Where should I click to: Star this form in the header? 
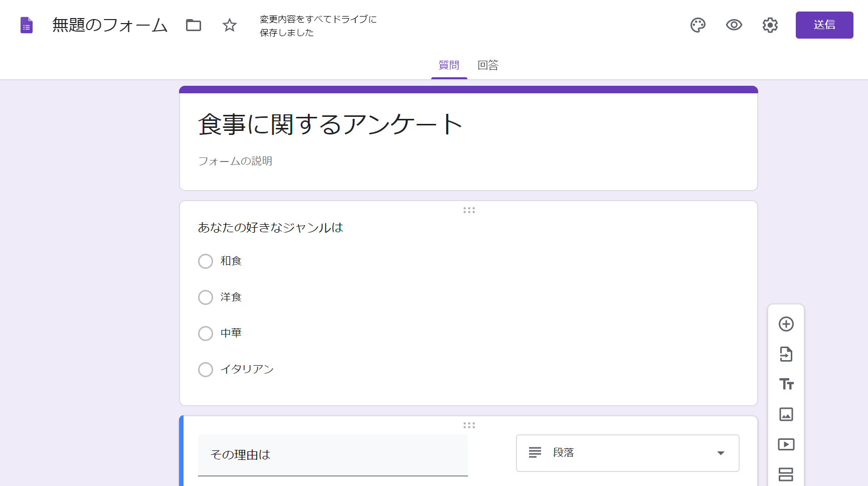click(x=229, y=25)
